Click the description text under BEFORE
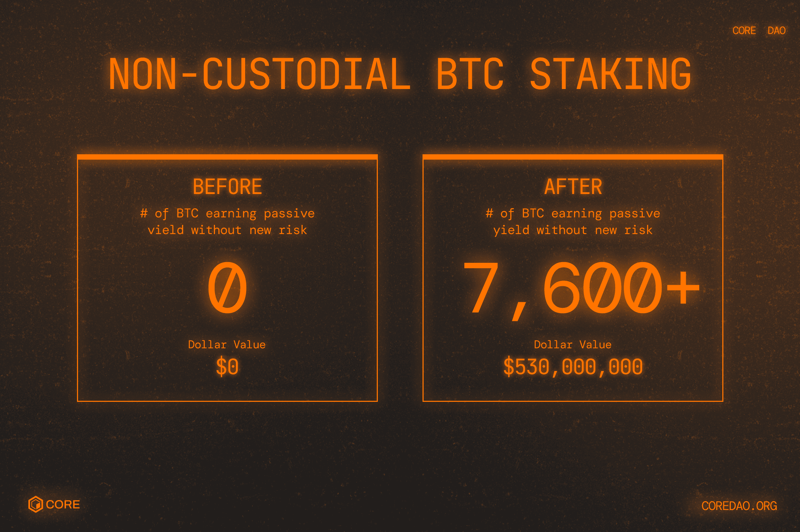The width and height of the screenshot is (800, 532). click(227, 222)
